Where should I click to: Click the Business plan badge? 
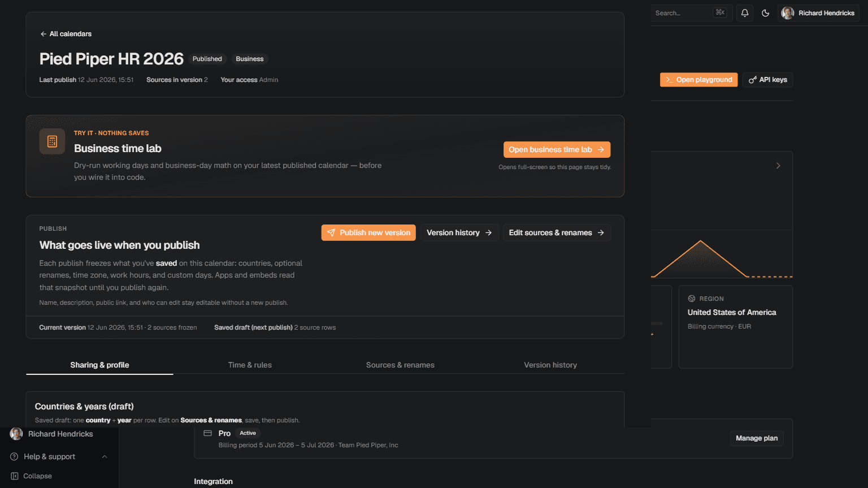[250, 59]
